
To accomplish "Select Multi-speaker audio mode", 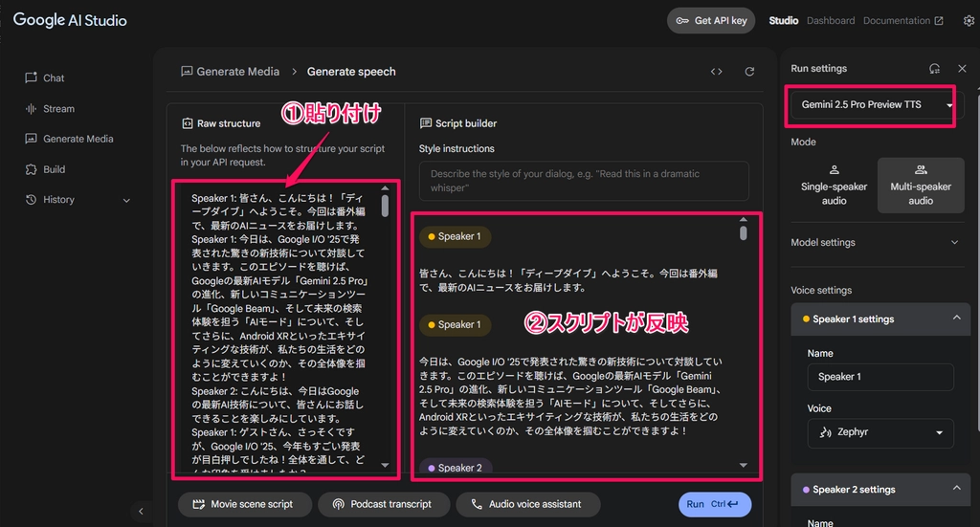I will pos(921,186).
